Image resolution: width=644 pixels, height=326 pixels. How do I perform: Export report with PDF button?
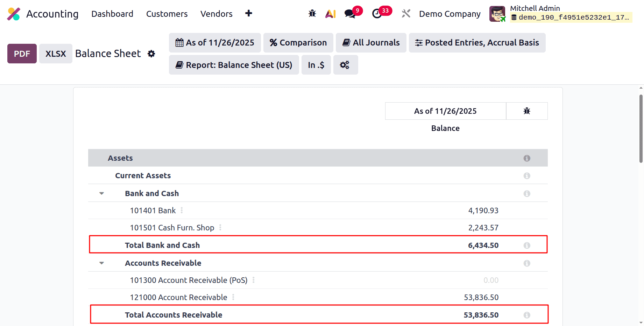pos(22,54)
